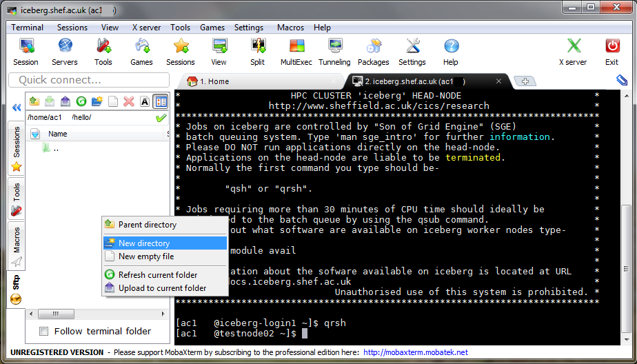Click the upload SFTP toolbar icon

(x=65, y=101)
